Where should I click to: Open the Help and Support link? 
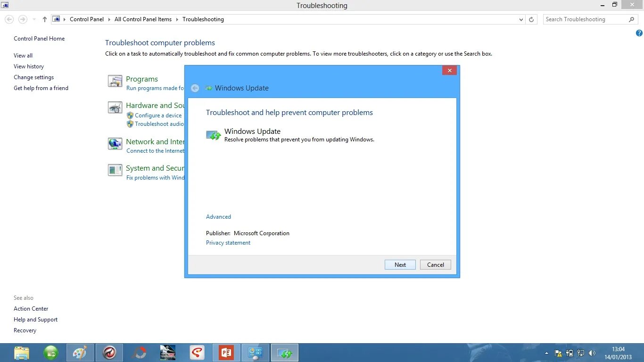tap(35, 320)
